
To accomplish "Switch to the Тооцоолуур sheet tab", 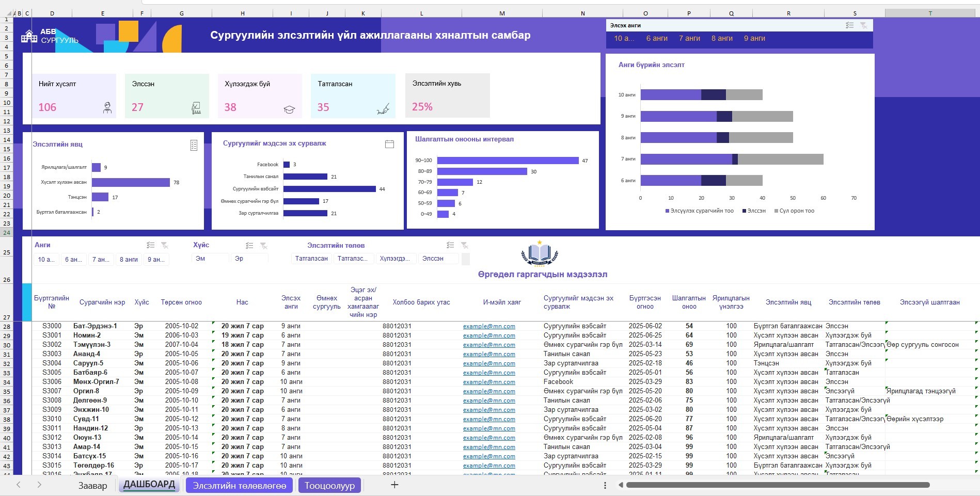I will point(329,485).
